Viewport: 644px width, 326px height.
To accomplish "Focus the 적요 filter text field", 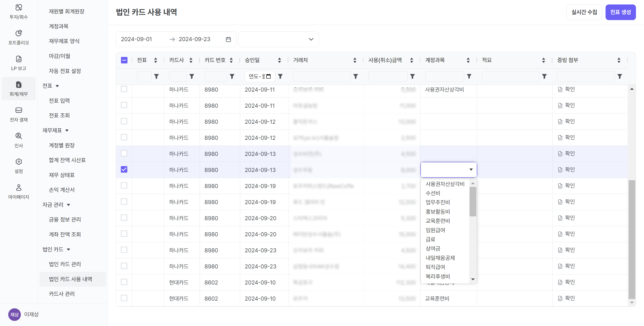I will click(x=511, y=76).
